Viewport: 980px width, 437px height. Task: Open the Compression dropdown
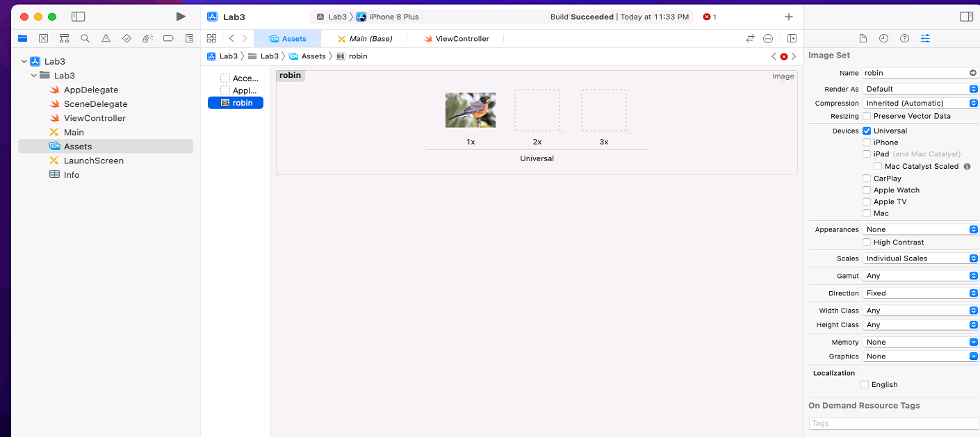tap(920, 103)
